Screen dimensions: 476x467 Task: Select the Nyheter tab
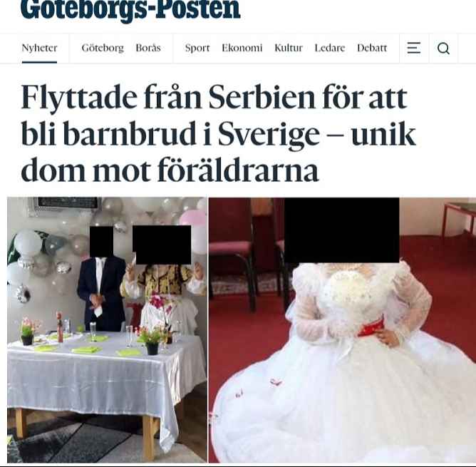[x=39, y=48]
